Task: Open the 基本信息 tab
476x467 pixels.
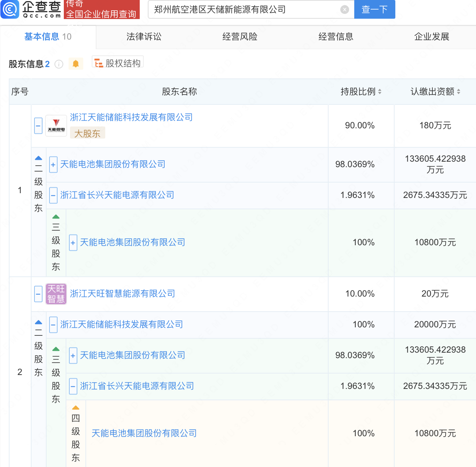Action: 48,37
